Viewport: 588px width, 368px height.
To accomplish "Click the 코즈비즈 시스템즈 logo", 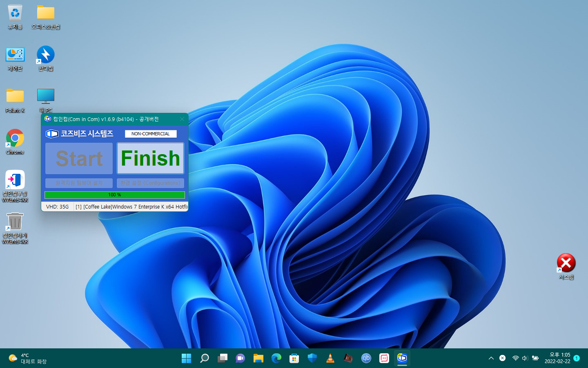I will point(80,134).
